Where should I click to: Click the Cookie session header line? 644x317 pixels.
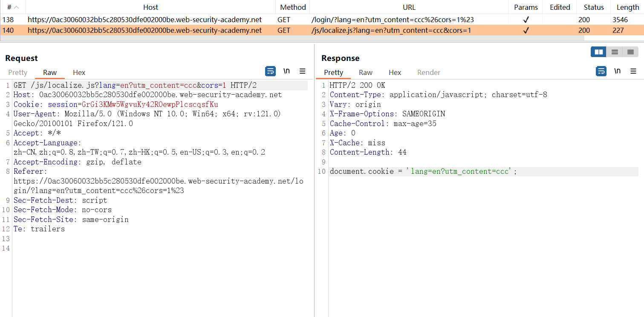pos(116,104)
